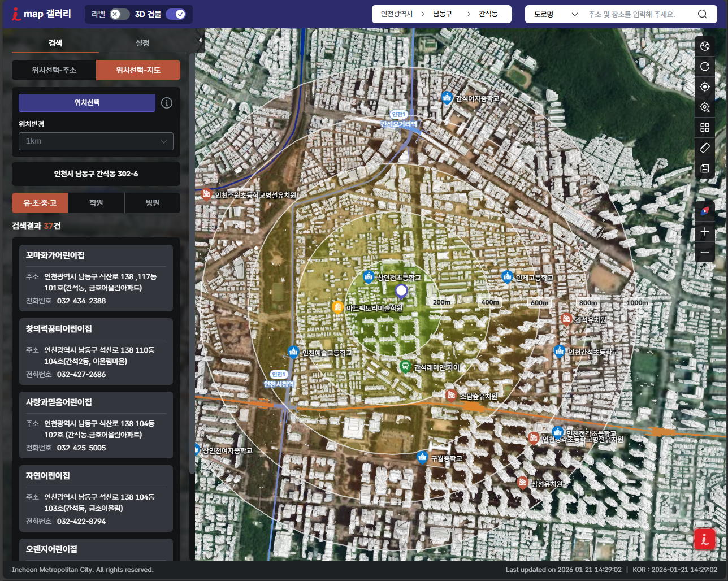Click the save floppy disk icon
The image size is (728, 581).
pyautogui.click(x=704, y=168)
